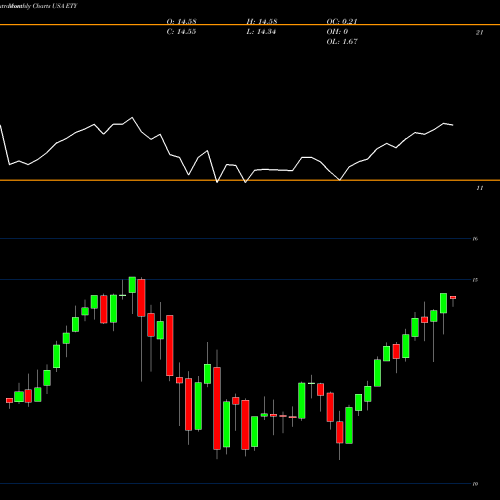Click the price axis label '16'
500x500 pixels.
point(475,239)
